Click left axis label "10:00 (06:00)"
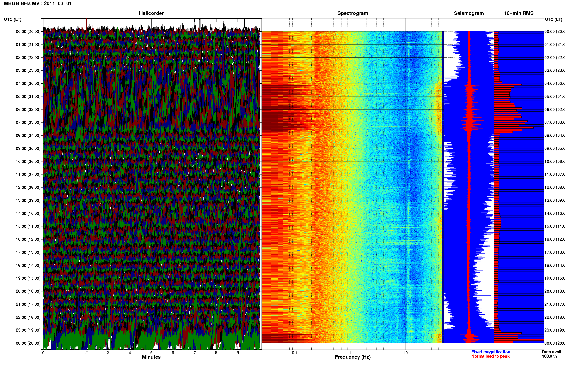The width and height of the screenshot is (588, 368). tap(28, 161)
